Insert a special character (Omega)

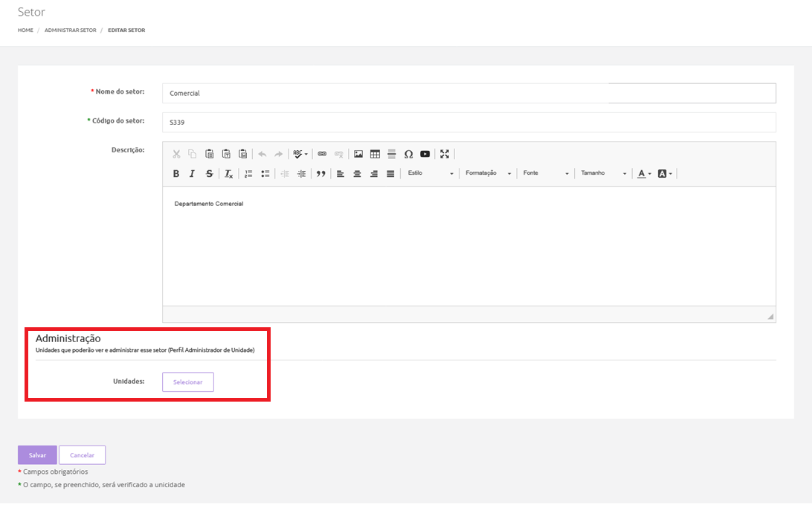(408, 154)
